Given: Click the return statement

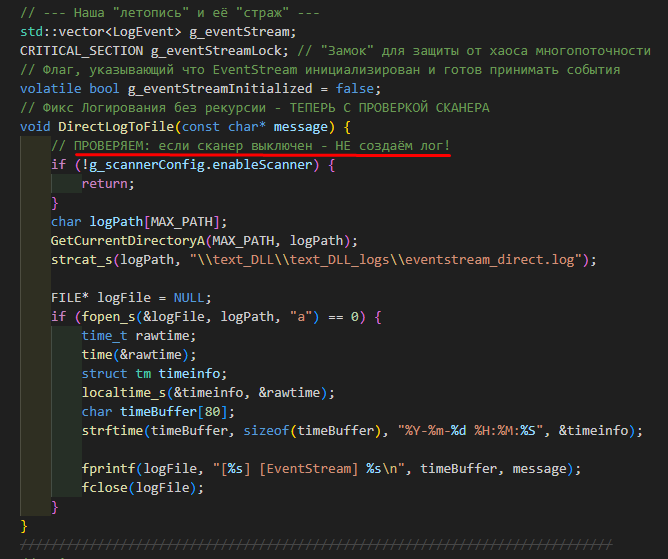Looking at the screenshot, I should 107,183.
